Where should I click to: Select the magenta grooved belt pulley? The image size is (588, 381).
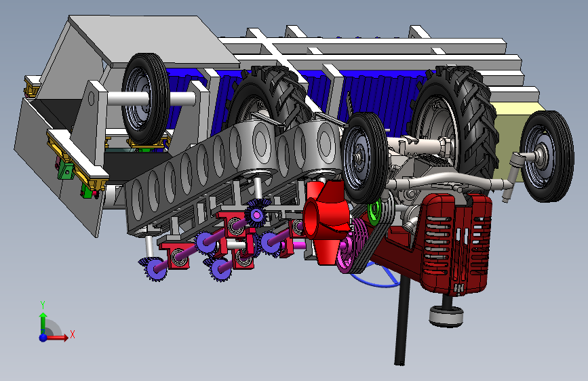click(x=352, y=245)
